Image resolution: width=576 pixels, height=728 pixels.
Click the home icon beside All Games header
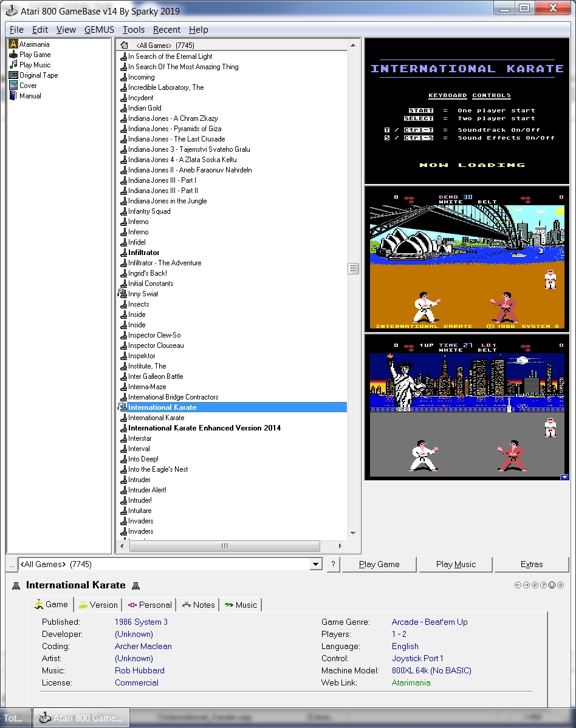pyautogui.click(x=124, y=45)
